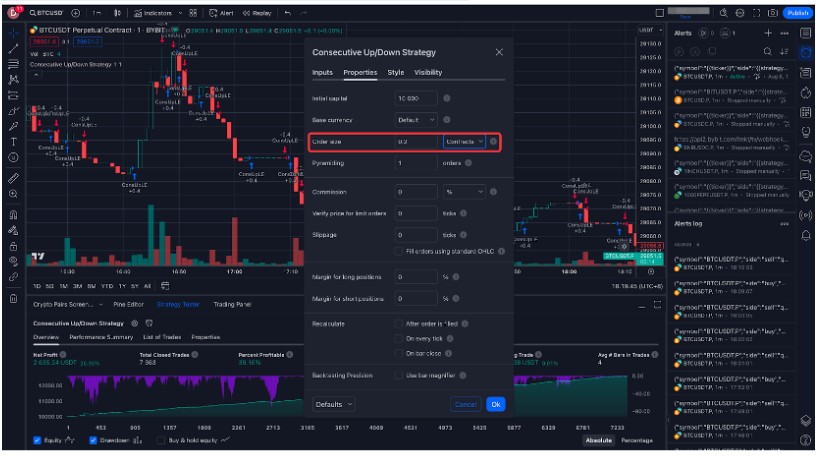The width and height of the screenshot is (816, 457).
Task: Open the Alerts log more options menu
Action: (x=784, y=224)
